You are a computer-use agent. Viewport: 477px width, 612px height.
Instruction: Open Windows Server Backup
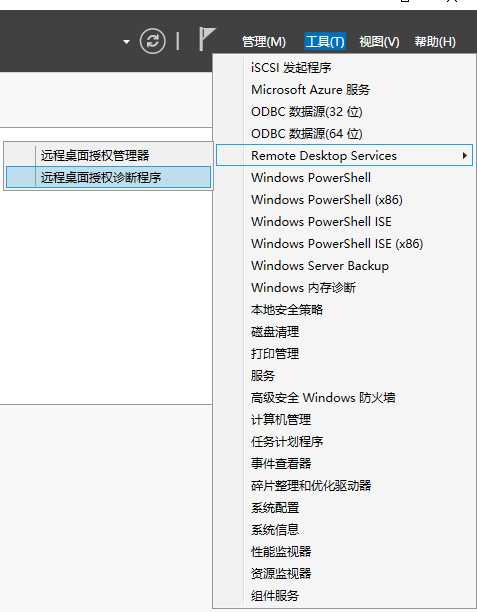(320, 265)
